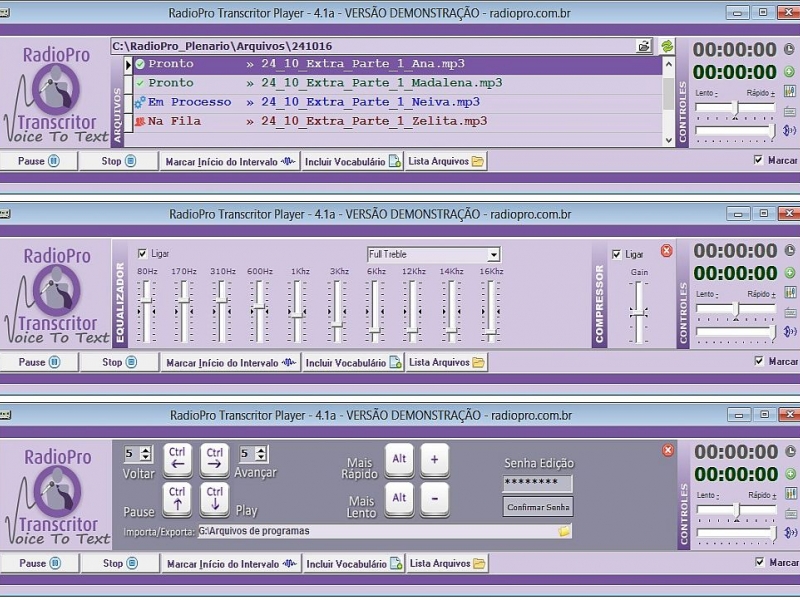This screenshot has height=600, width=800.
Task: Click the file list scroll up arrow
Action: coord(668,64)
